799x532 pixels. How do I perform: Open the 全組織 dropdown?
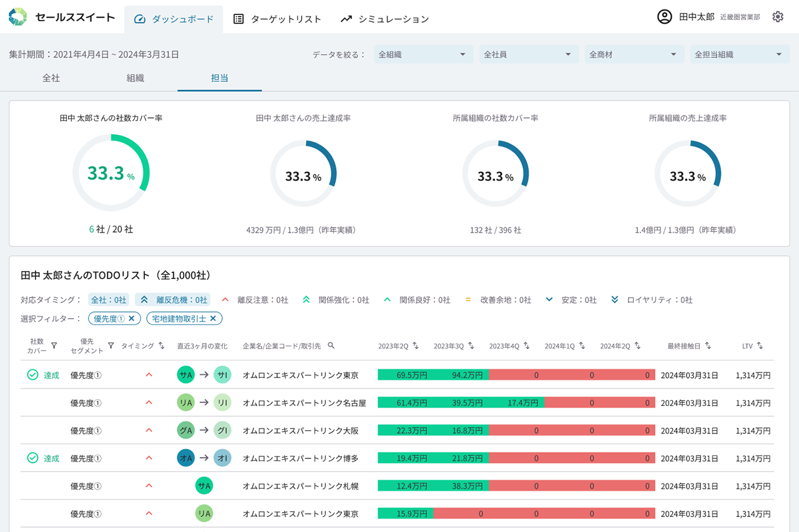click(423, 54)
